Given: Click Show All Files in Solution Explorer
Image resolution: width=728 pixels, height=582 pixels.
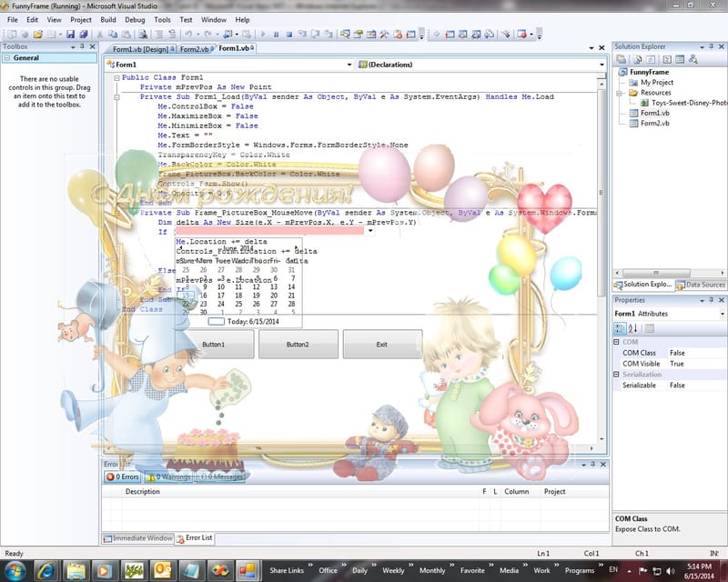Looking at the screenshot, I should click(x=638, y=59).
